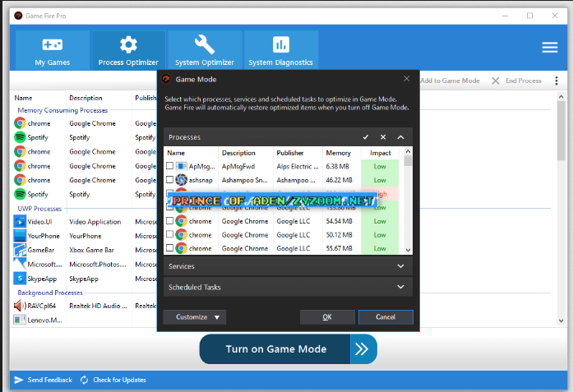573x392 pixels.
Task: Switch to Process Optimizer tab
Action: click(128, 50)
